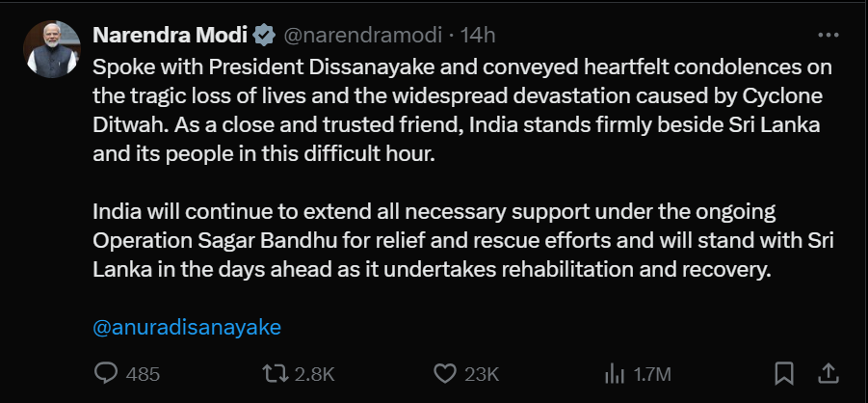This screenshot has width=868, height=403.
Task: Open the @anuradisanayake mention
Action: pos(187,327)
